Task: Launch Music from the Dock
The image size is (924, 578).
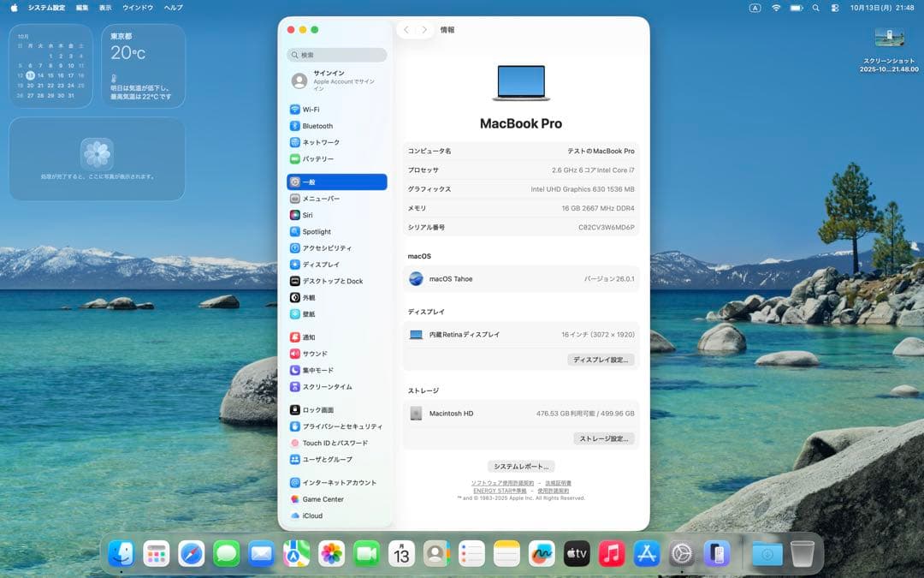Action: point(611,554)
